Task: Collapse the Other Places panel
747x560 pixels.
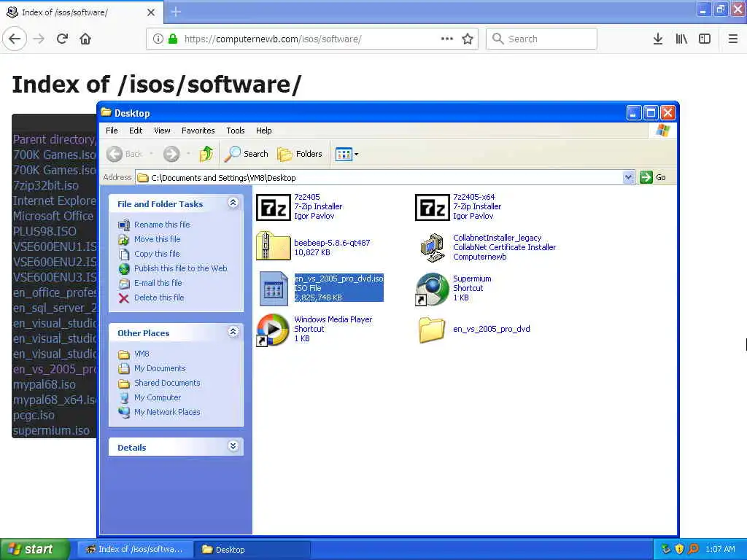Action: 233,332
